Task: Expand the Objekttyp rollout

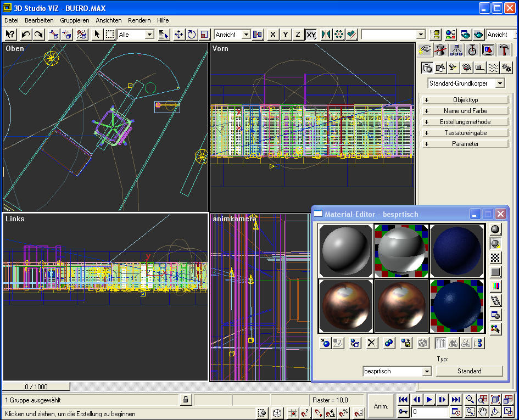Action: coord(465,100)
